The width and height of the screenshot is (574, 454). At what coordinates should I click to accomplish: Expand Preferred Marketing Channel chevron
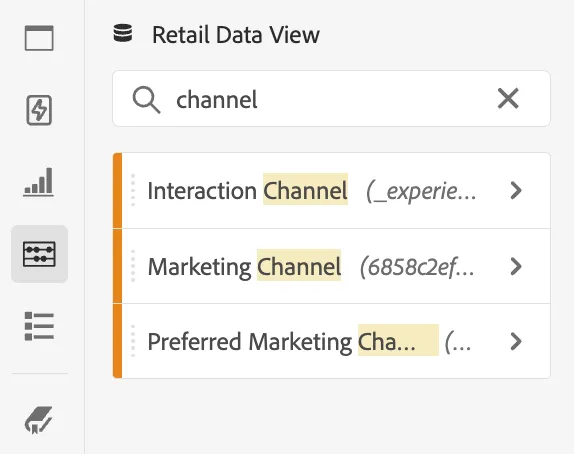tap(516, 342)
